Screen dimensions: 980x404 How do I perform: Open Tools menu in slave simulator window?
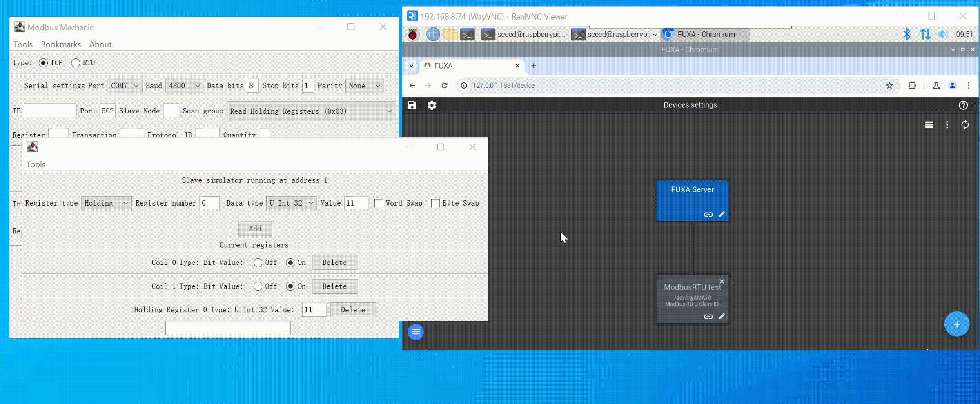coord(36,164)
